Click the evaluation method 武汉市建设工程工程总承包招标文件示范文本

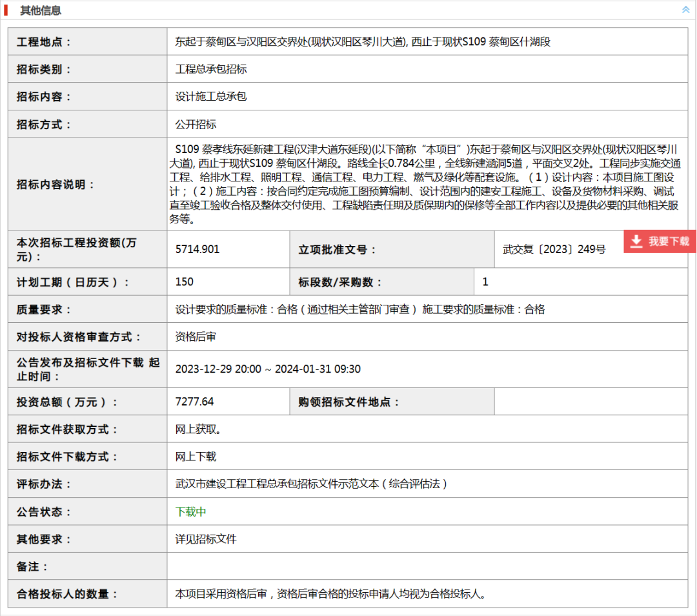click(x=311, y=484)
